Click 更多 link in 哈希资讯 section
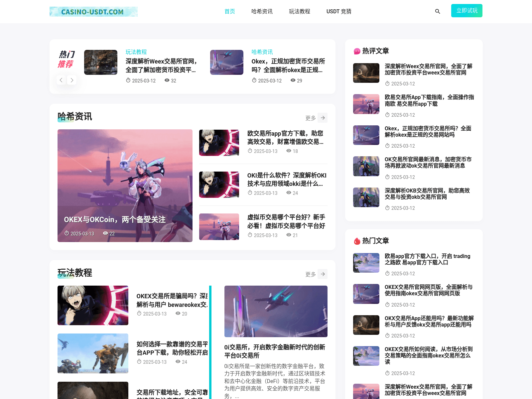The height and width of the screenshot is (399, 532). point(311,118)
